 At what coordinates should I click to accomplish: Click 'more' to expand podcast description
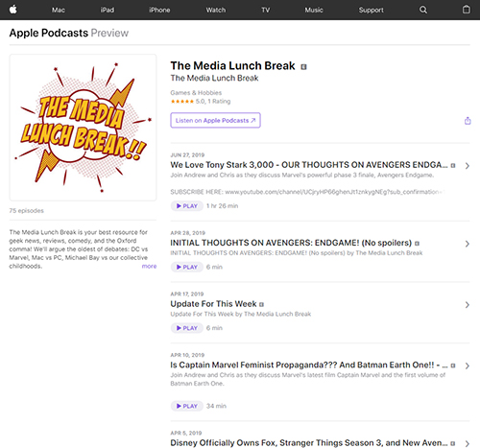point(149,266)
